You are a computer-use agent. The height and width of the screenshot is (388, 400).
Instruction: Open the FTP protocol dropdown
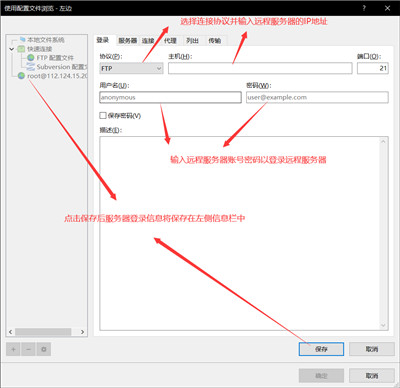pos(131,68)
